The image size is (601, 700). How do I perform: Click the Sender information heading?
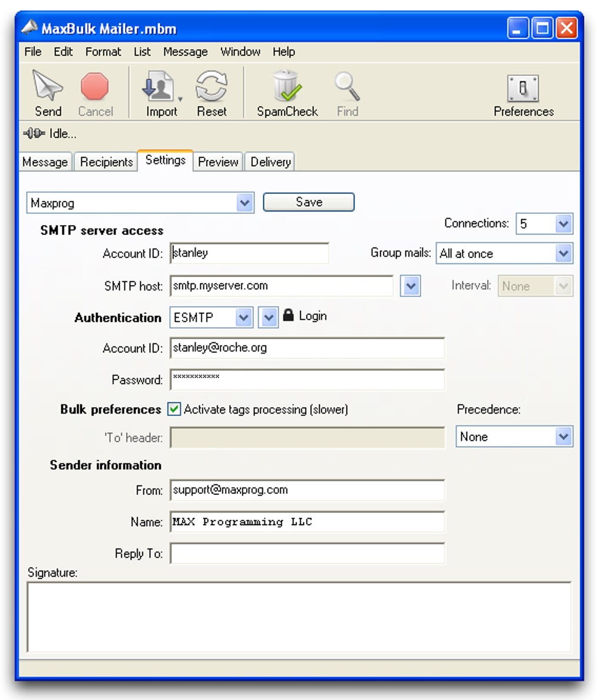[105, 465]
